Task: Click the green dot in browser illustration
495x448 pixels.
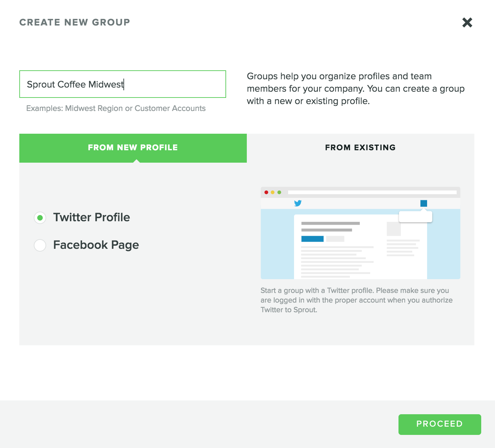Action: (x=279, y=192)
